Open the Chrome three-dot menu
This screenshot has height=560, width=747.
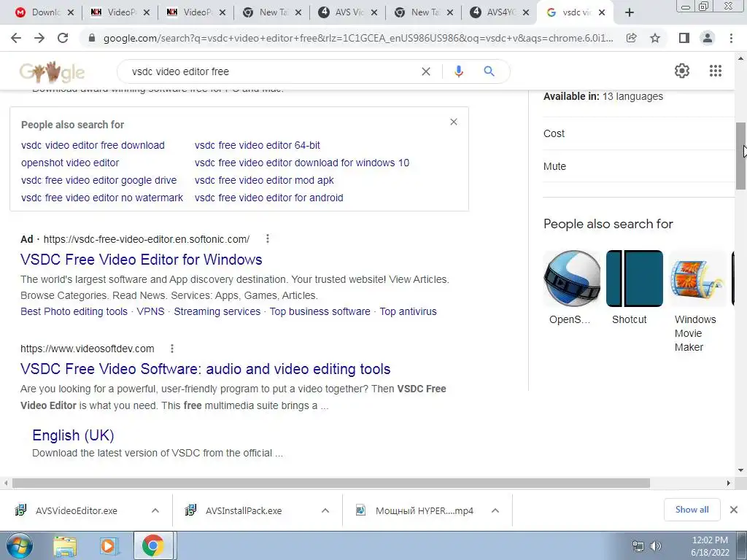point(731,38)
